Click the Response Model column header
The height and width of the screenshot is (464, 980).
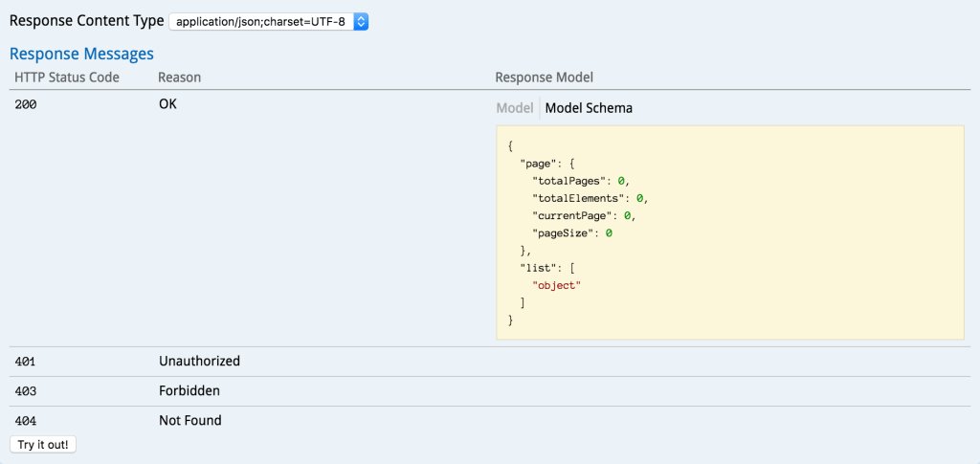pos(545,77)
